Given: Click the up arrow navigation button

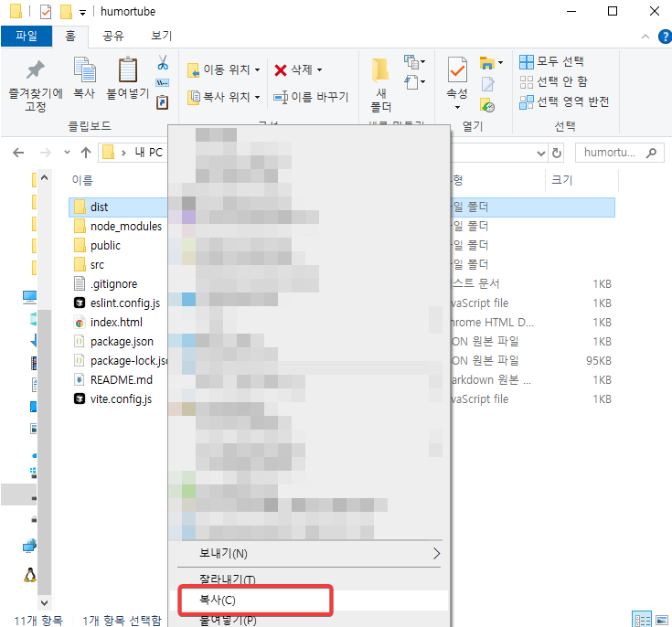Looking at the screenshot, I should tap(86, 153).
